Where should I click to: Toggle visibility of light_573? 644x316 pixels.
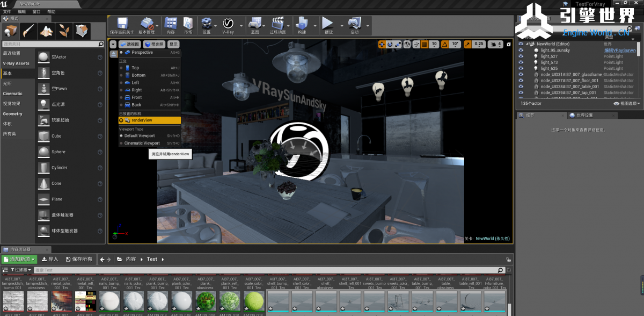click(x=521, y=62)
